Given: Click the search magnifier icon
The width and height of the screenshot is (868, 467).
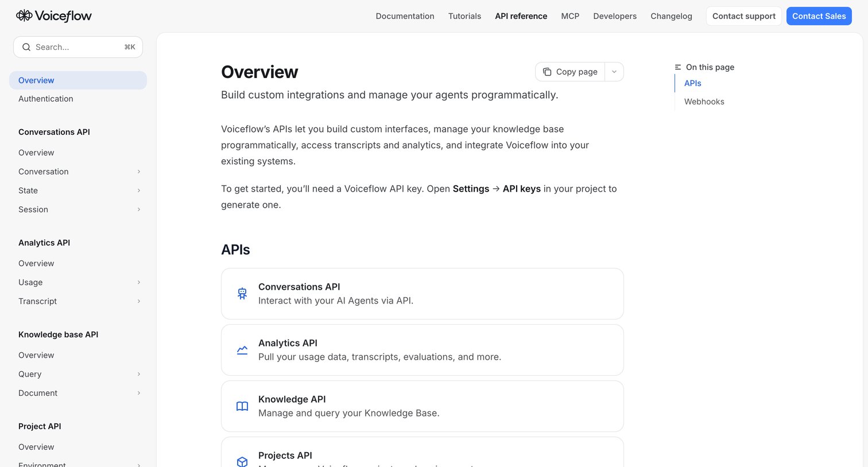Looking at the screenshot, I should pos(26,47).
